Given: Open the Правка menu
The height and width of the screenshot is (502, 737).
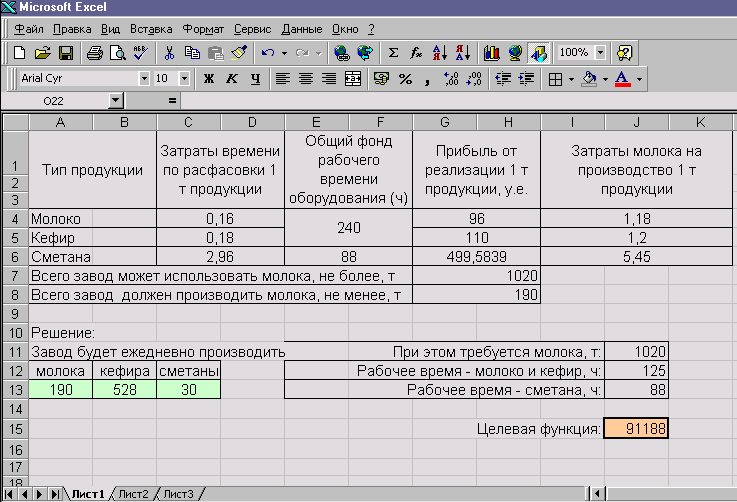Looking at the screenshot, I should coord(72,29).
